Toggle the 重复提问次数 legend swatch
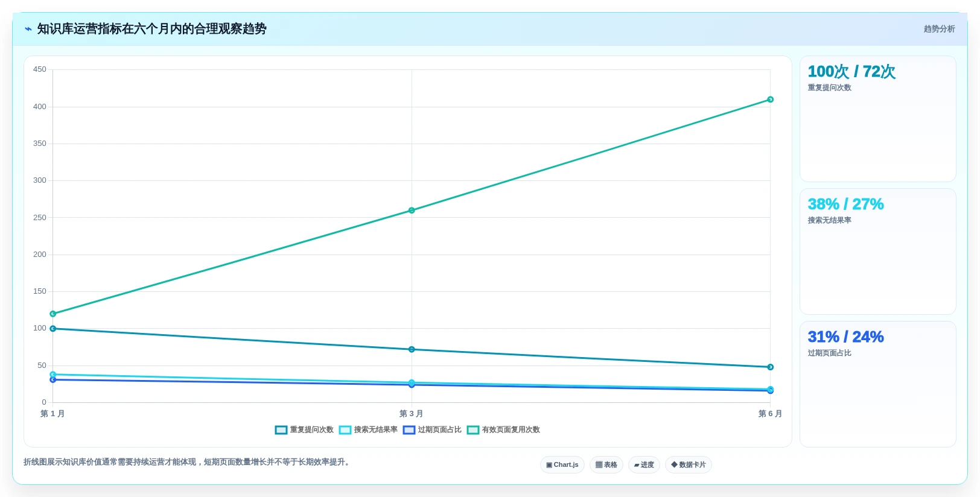 pos(281,430)
